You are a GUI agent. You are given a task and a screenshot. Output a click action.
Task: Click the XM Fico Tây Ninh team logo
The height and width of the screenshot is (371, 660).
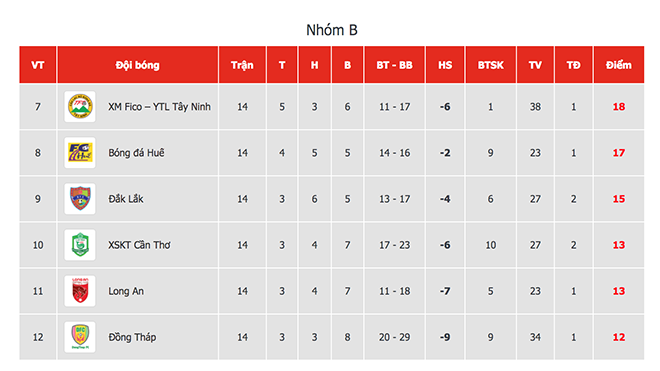(x=80, y=107)
